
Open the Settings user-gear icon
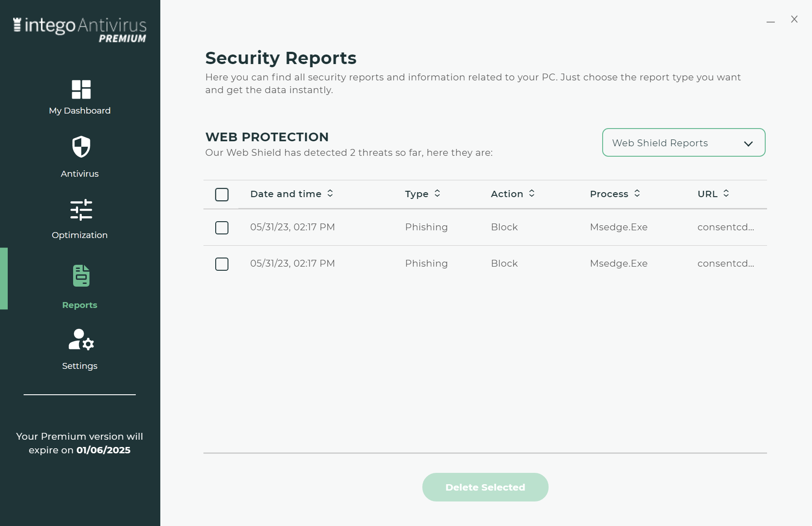coord(81,339)
